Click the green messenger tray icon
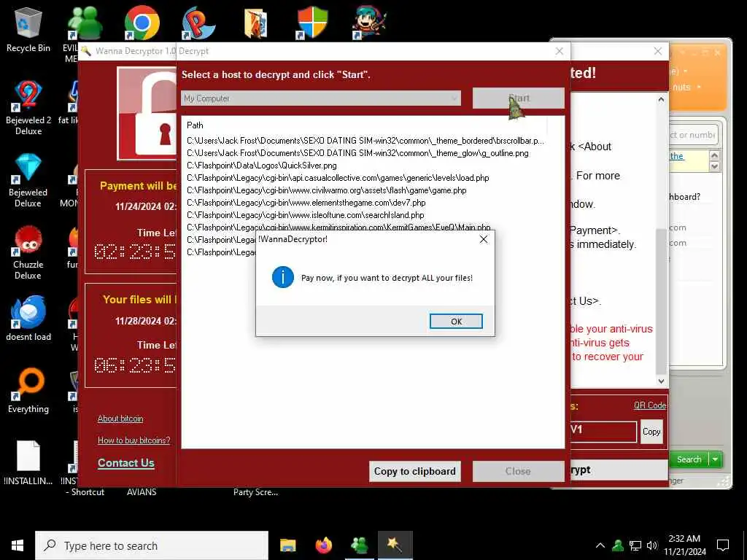Image resolution: width=747 pixels, height=560 pixels. (618, 545)
